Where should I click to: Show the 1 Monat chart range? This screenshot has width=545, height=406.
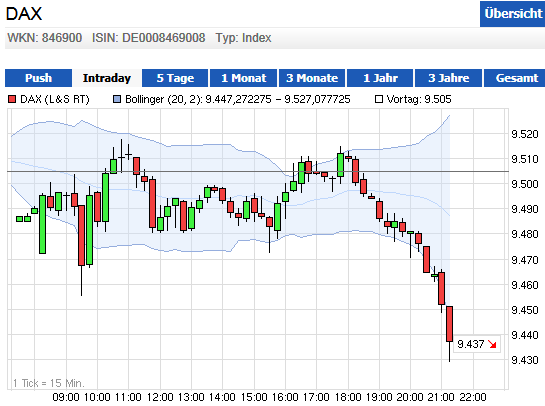pos(244,78)
